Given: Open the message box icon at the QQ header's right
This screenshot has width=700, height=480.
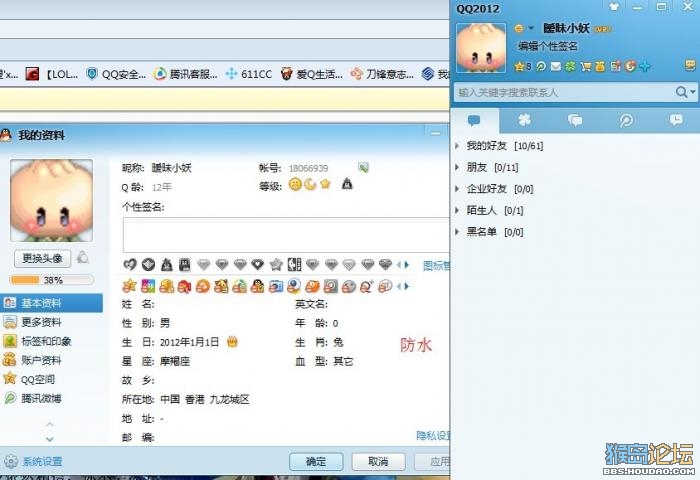Looking at the screenshot, I should coord(690,66).
